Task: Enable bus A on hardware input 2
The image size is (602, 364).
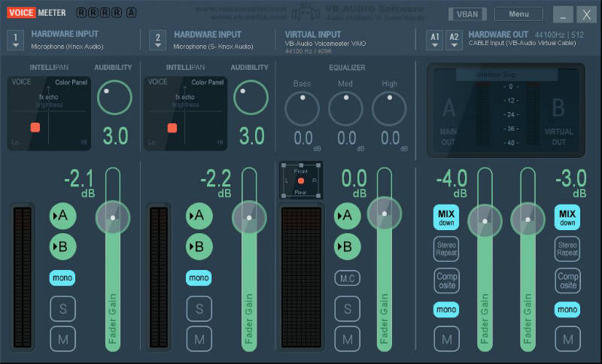Action: pos(199,216)
